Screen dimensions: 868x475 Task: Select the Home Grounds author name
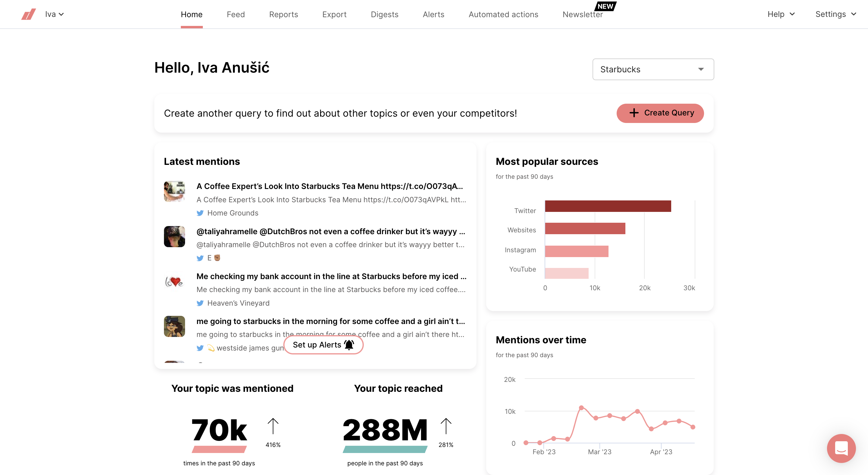pyautogui.click(x=232, y=213)
